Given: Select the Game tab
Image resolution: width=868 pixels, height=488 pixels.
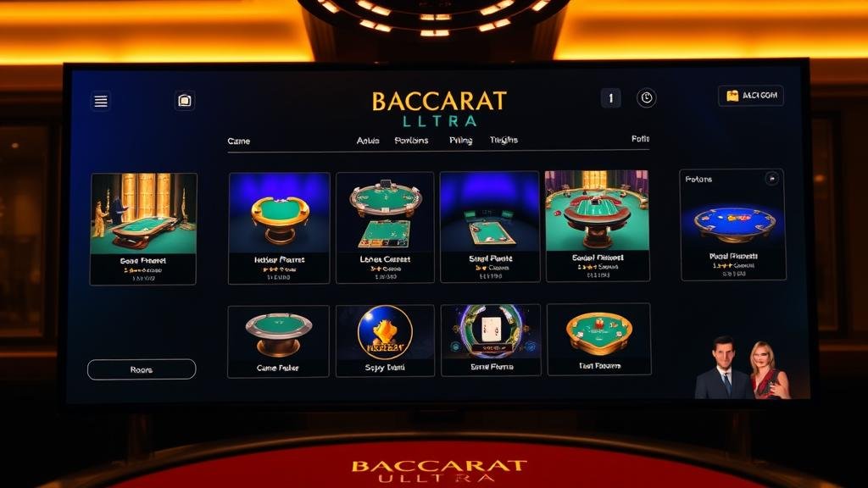Looking at the screenshot, I should [x=238, y=141].
